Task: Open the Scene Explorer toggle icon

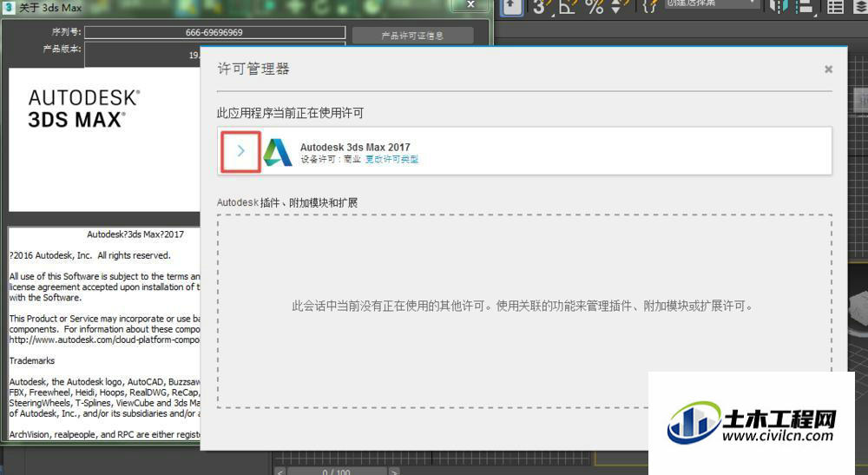Action: pyautogui.click(x=835, y=7)
